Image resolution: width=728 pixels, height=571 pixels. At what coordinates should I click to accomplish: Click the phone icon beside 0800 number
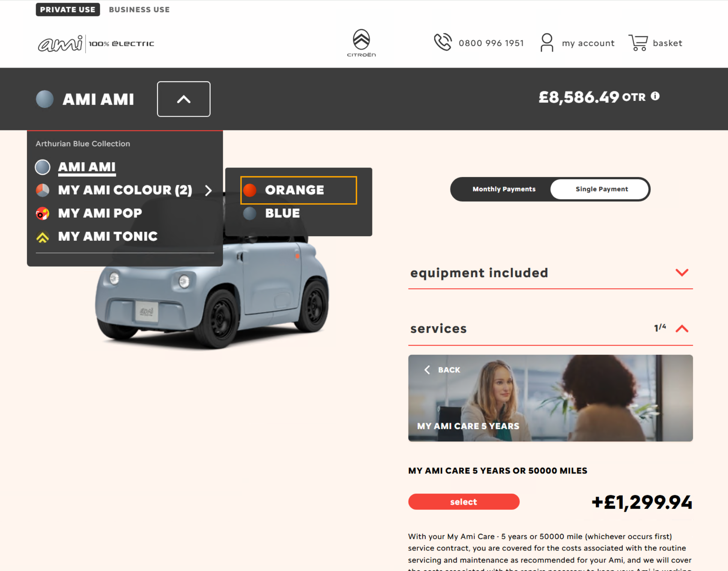pos(443,42)
